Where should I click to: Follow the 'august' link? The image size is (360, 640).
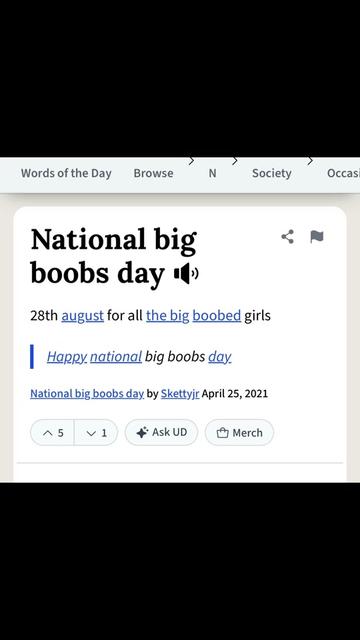(x=82, y=316)
